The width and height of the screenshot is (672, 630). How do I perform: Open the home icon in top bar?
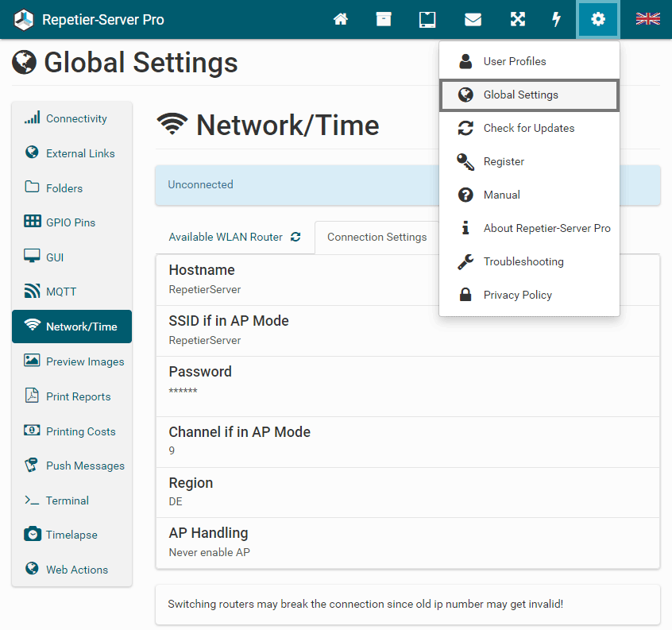tap(341, 19)
